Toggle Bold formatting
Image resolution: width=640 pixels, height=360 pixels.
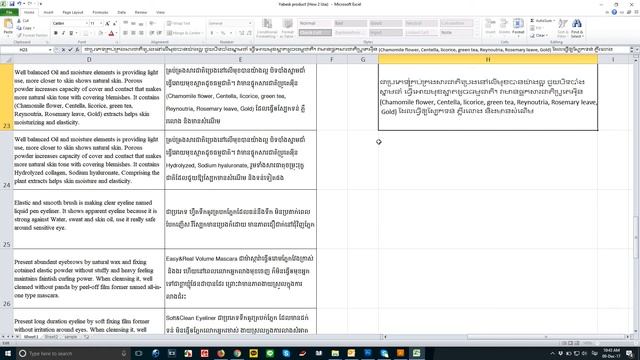(x=56, y=33)
